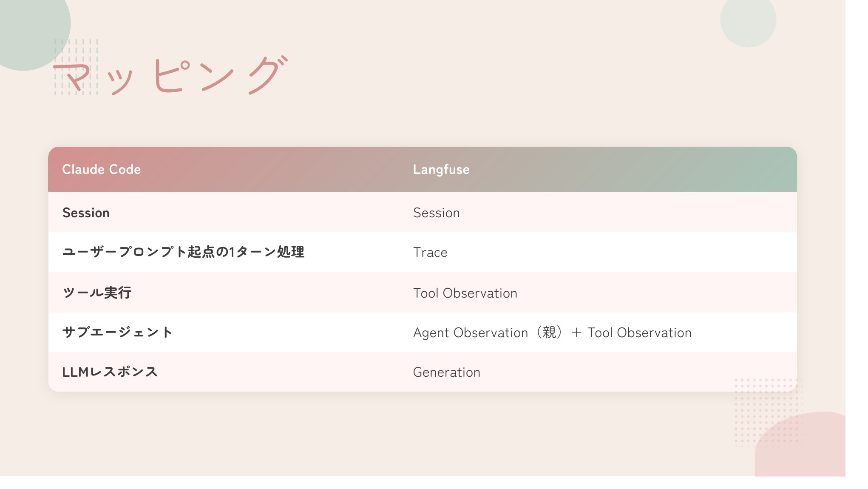Viewport: 868px width, 489px height.
Task: Select Tool Observation in the ツール実行 row
Action: tap(465, 293)
